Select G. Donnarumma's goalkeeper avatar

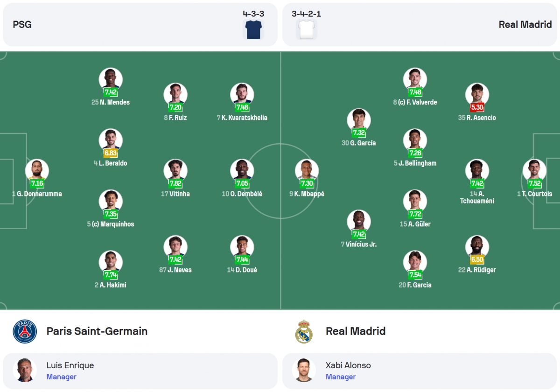(x=37, y=171)
